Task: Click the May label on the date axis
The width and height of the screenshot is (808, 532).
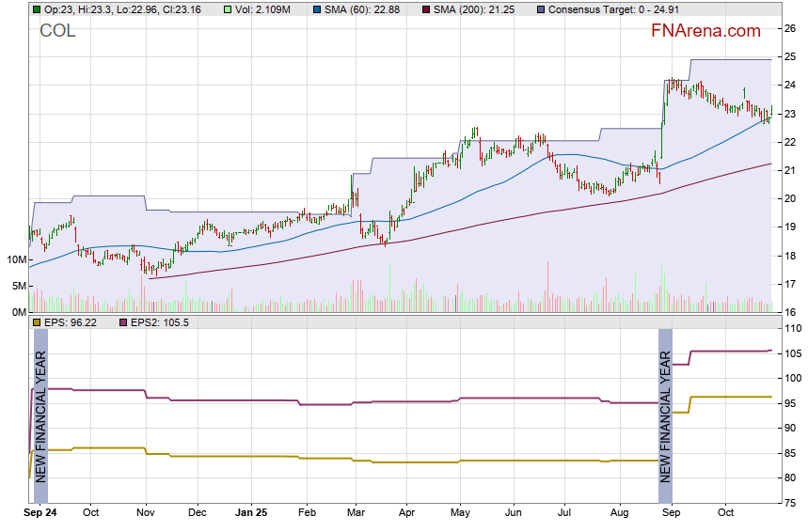Action: (x=459, y=513)
